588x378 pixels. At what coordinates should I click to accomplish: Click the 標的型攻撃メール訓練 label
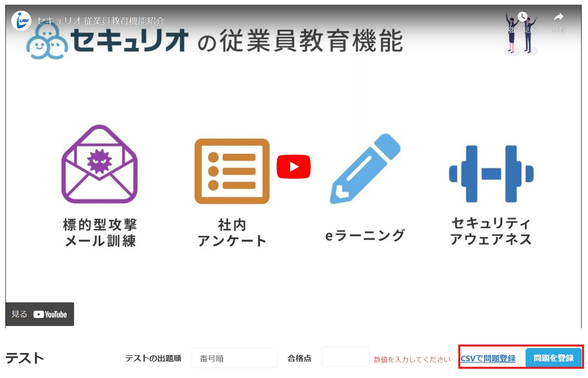[100, 233]
